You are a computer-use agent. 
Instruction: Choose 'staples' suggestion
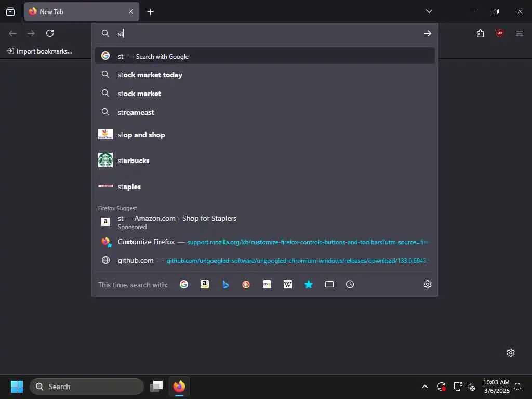pyautogui.click(x=264, y=187)
